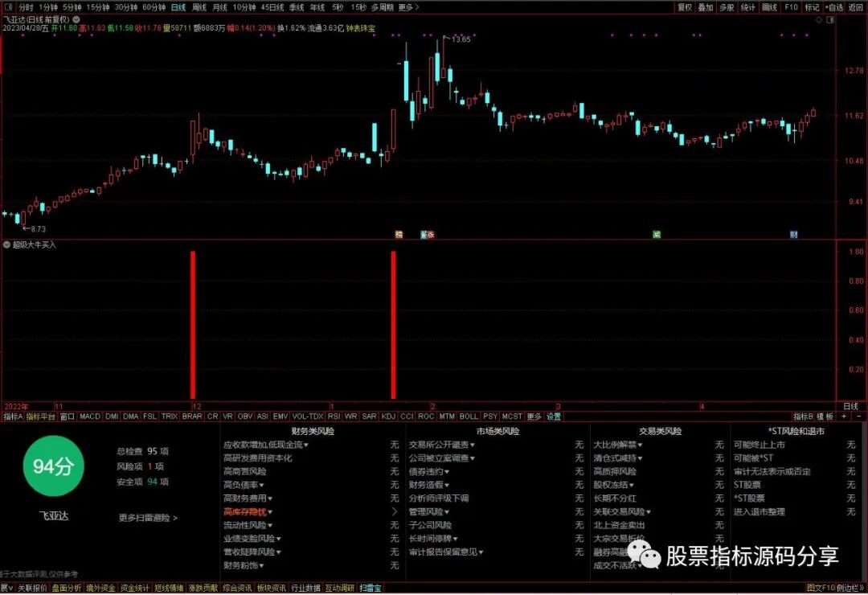Click the 多股 toolbar button
This screenshot has width=868, height=595.
coord(727,7)
